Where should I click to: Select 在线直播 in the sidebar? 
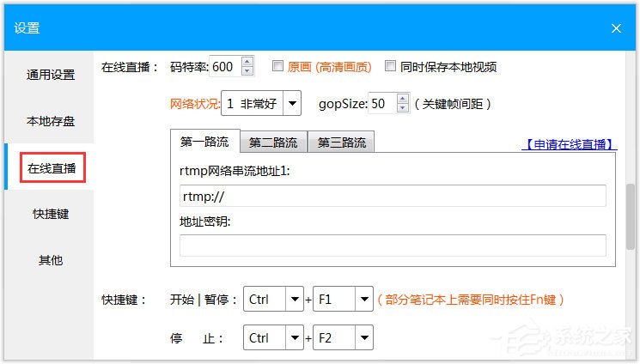point(50,168)
